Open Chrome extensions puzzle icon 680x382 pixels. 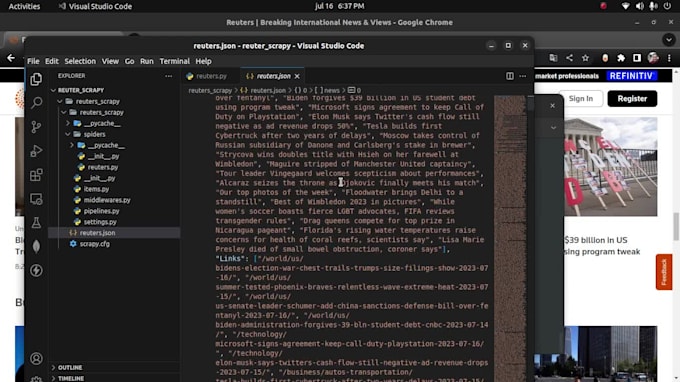[x=621, y=58]
